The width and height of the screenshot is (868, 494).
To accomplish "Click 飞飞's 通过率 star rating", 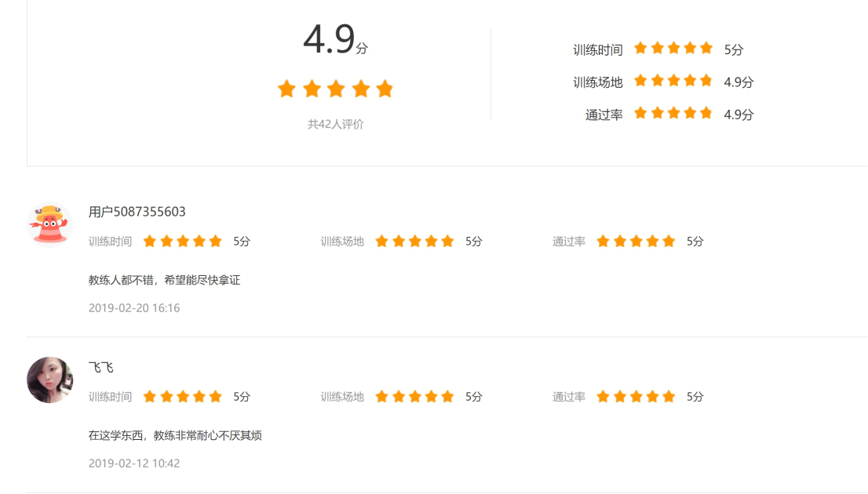I will 636,397.
